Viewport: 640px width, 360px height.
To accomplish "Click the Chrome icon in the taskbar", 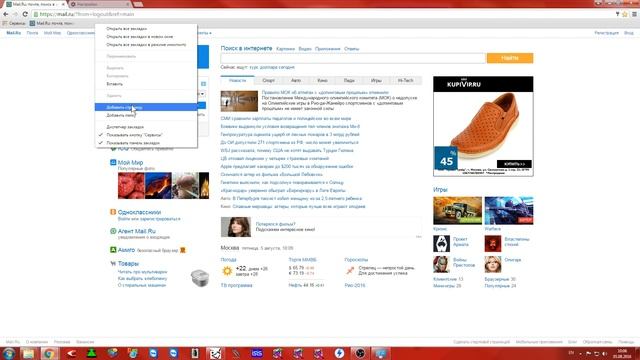I will [x=49, y=353].
